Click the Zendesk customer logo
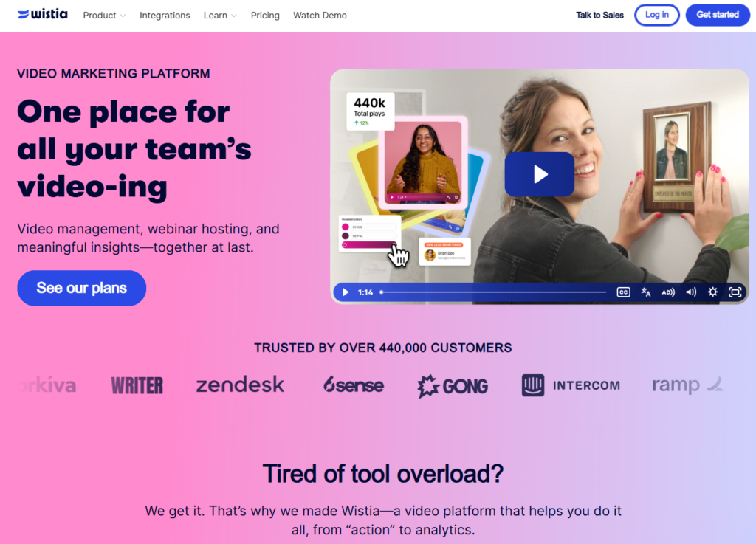Viewport: 756px width, 544px height. pyautogui.click(x=240, y=385)
